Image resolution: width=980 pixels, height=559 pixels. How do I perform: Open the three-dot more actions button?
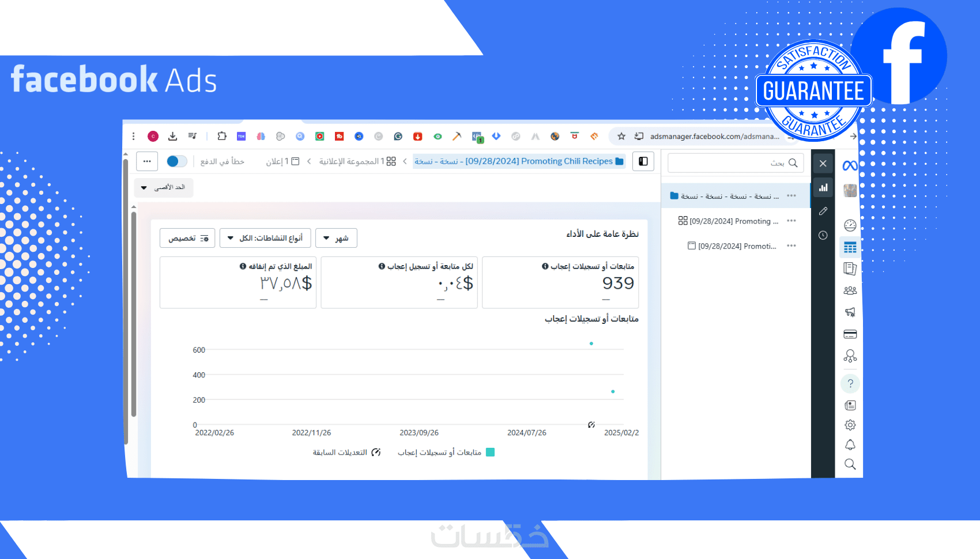[147, 161]
